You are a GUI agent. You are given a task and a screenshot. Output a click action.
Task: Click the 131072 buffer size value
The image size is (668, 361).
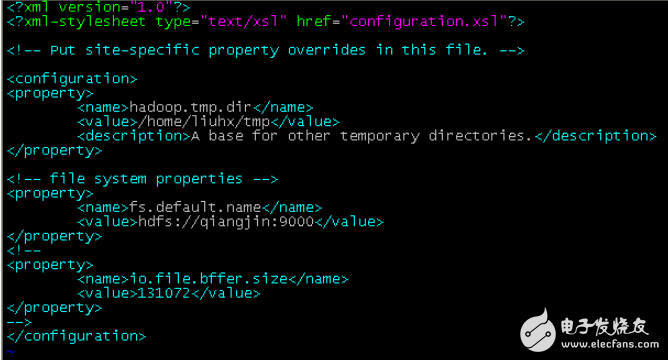point(164,293)
